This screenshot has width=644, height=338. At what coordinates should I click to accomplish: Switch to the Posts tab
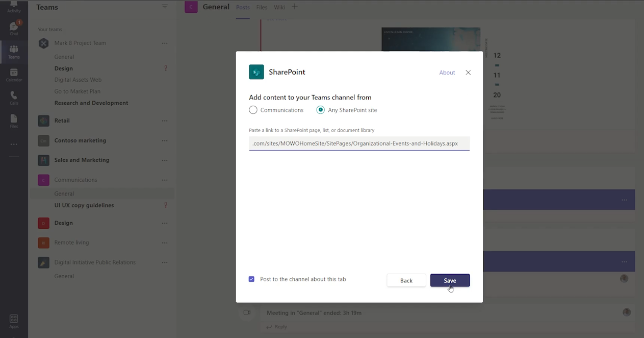click(x=243, y=7)
